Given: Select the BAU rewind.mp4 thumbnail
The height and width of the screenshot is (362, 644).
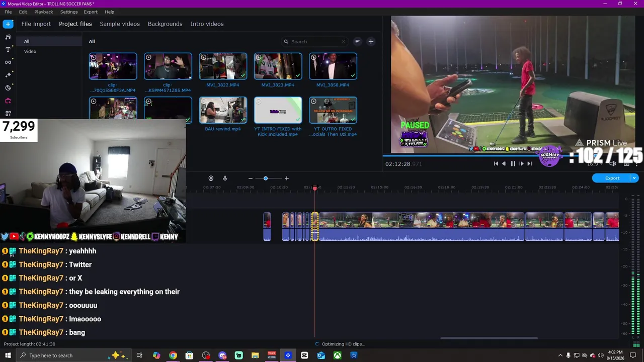Looking at the screenshot, I should click(223, 110).
